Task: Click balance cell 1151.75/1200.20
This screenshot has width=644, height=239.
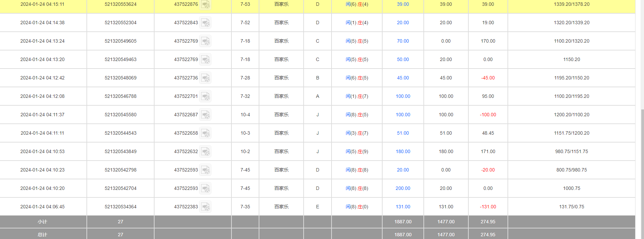Action: click(571, 133)
